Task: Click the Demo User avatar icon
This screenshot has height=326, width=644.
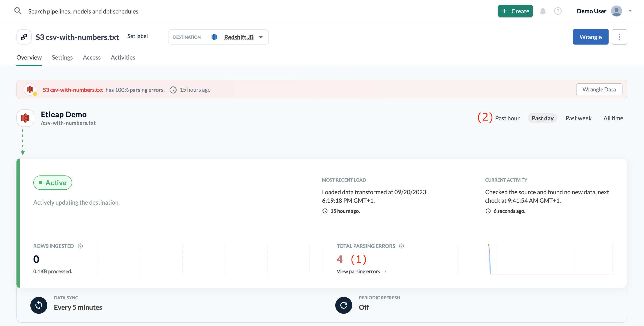Action: 616,11
